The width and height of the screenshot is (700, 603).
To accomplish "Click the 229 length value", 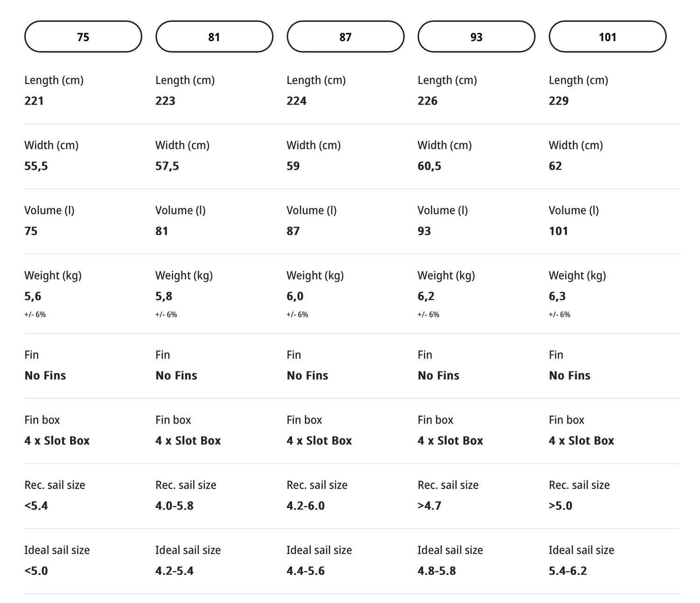I will pyautogui.click(x=559, y=101).
